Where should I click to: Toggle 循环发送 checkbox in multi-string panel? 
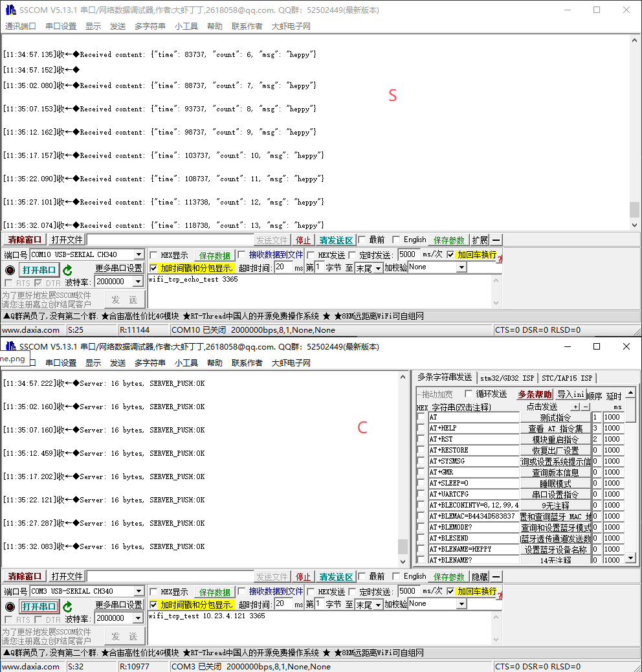click(x=469, y=394)
